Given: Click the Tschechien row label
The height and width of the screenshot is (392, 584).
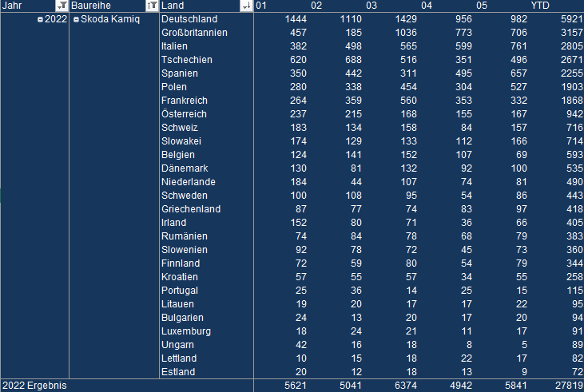Looking at the screenshot, I should point(187,60).
